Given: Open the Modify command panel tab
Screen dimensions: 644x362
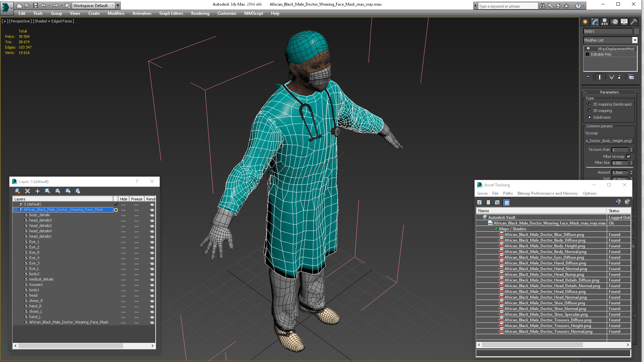Looking at the screenshot, I should point(595,22).
